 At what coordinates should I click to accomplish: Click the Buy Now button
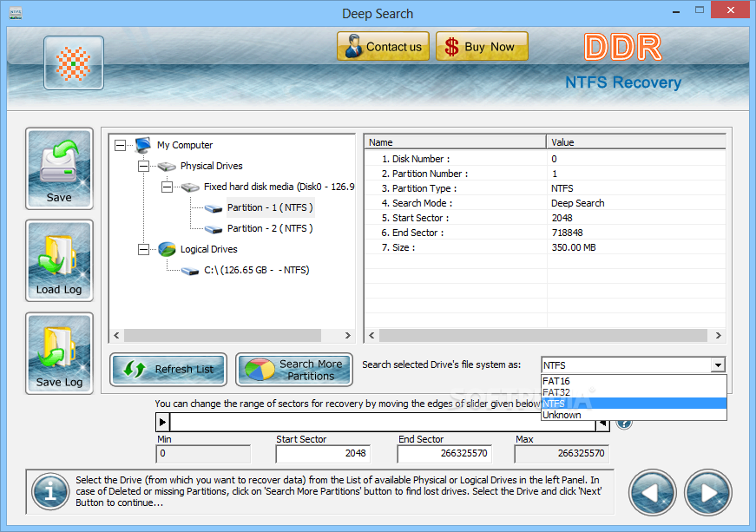click(x=482, y=46)
